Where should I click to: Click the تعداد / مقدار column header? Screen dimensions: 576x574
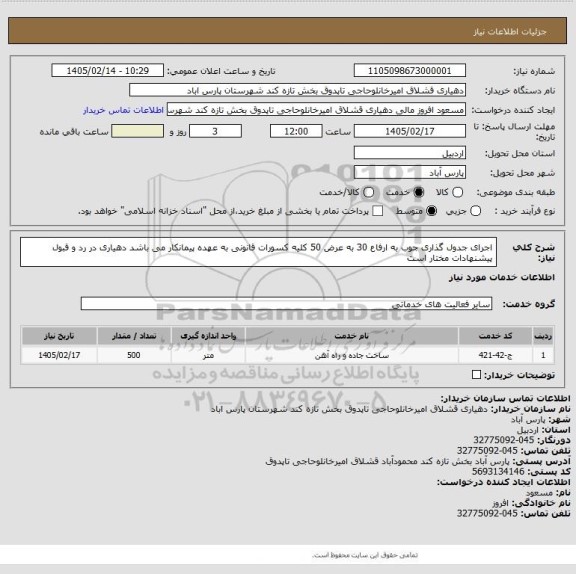pyautogui.click(x=134, y=336)
